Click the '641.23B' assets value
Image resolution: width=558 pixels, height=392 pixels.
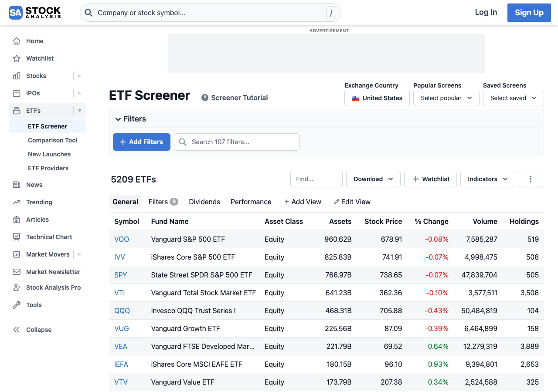pyautogui.click(x=339, y=293)
